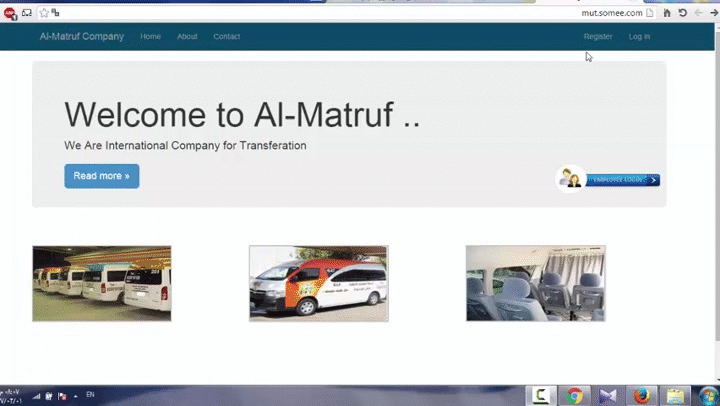Image resolution: width=720 pixels, height=406 pixels.
Task: Open the Home menu item
Action: 150,37
